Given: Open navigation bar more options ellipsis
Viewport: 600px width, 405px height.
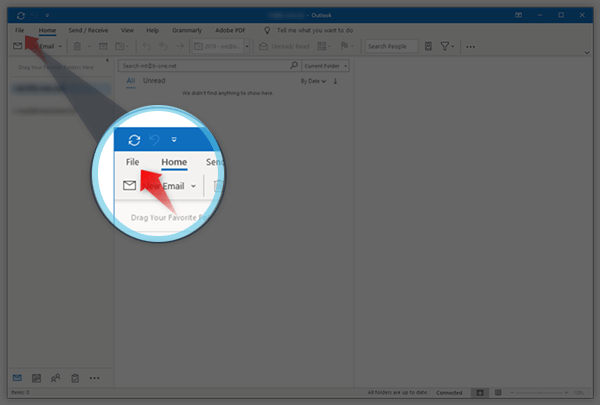Looking at the screenshot, I should [x=95, y=378].
